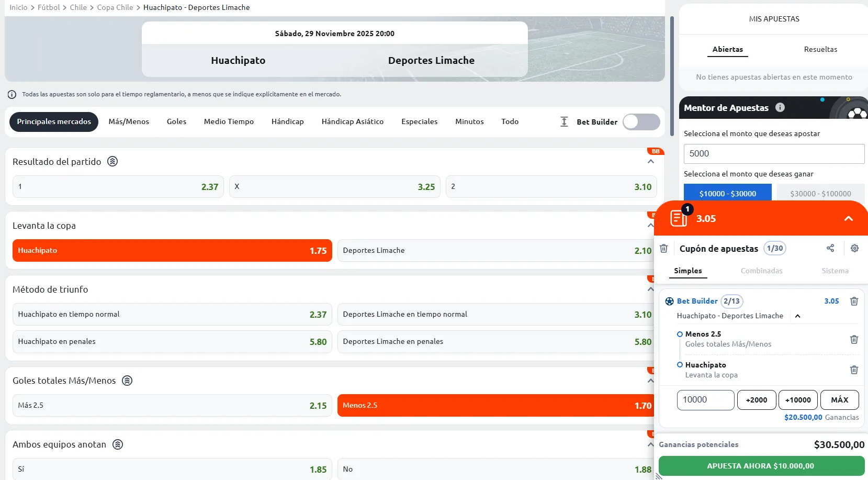Click the MÁX stake button
The height and width of the screenshot is (480, 868).
pyautogui.click(x=839, y=400)
